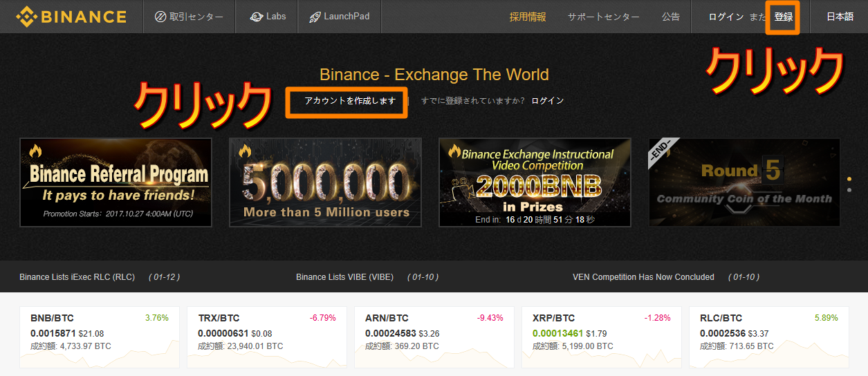Select the second carousel dot

click(849, 189)
